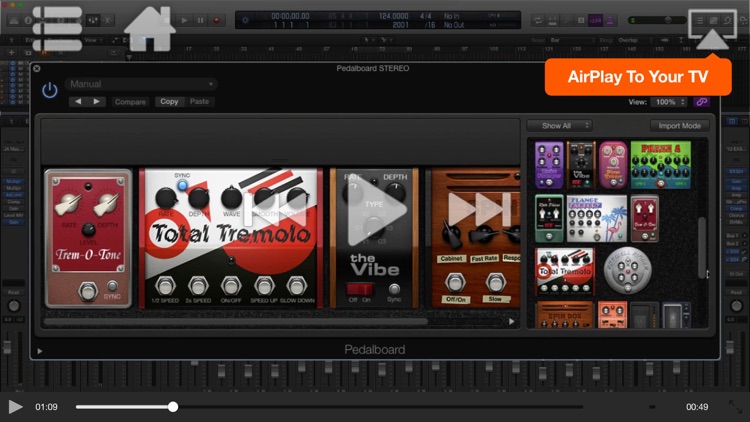Toggle the Spin Box Off/On footswitch

455,283
